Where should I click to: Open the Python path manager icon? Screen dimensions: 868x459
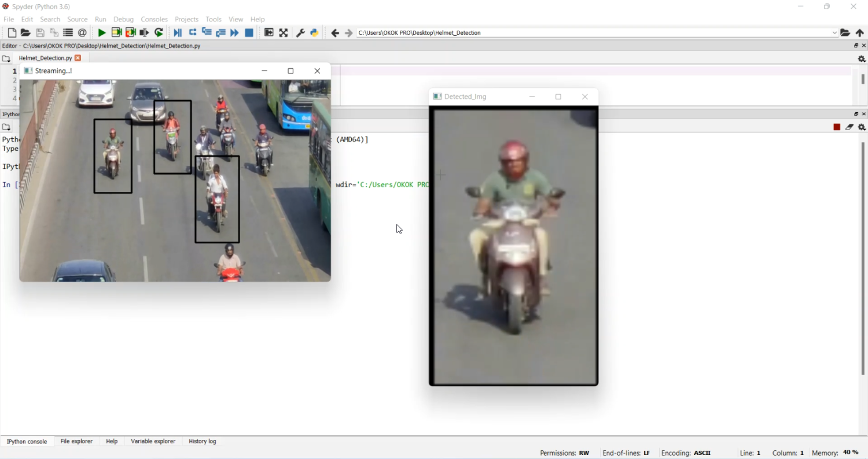pyautogui.click(x=314, y=33)
